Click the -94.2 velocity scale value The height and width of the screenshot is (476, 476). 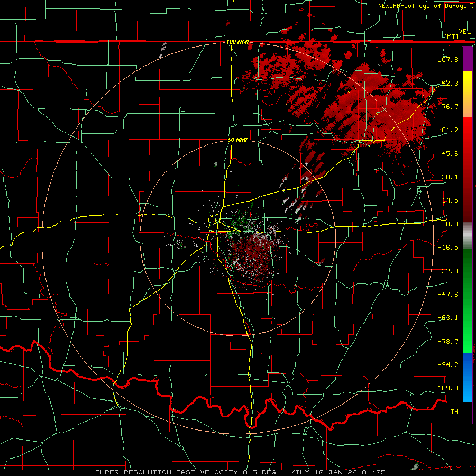(x=448, y=365)
